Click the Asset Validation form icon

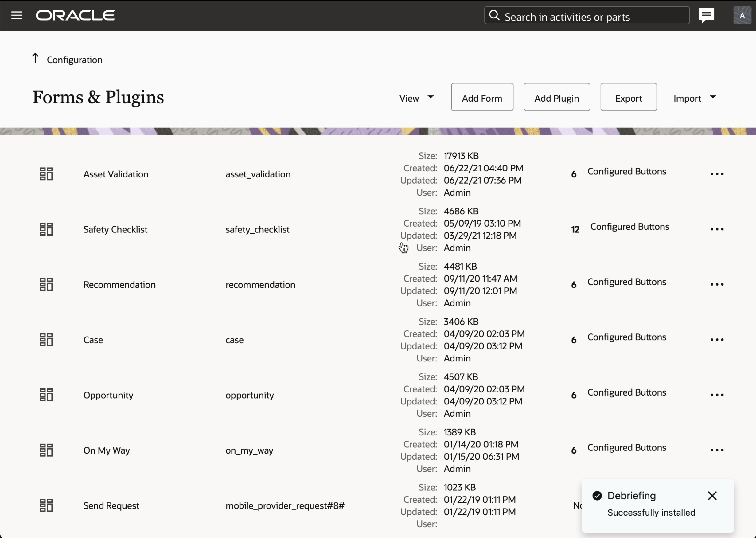46,174
